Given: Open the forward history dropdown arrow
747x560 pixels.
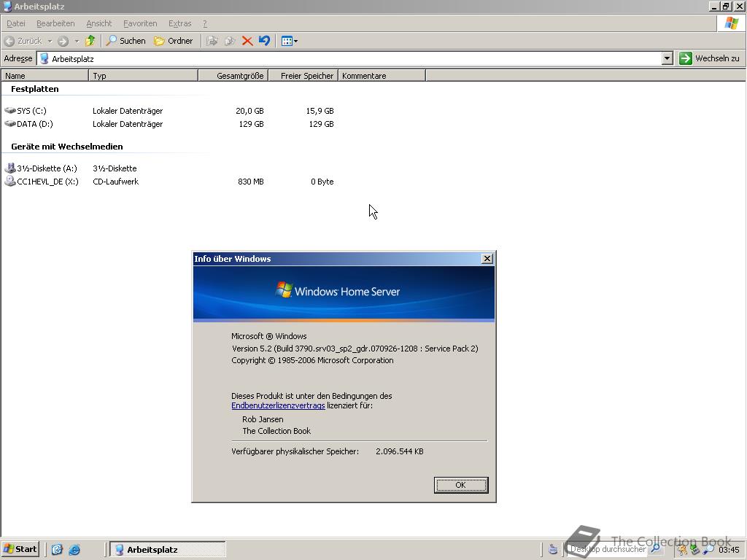Looking at the screenshot, I should coord(76,42).
